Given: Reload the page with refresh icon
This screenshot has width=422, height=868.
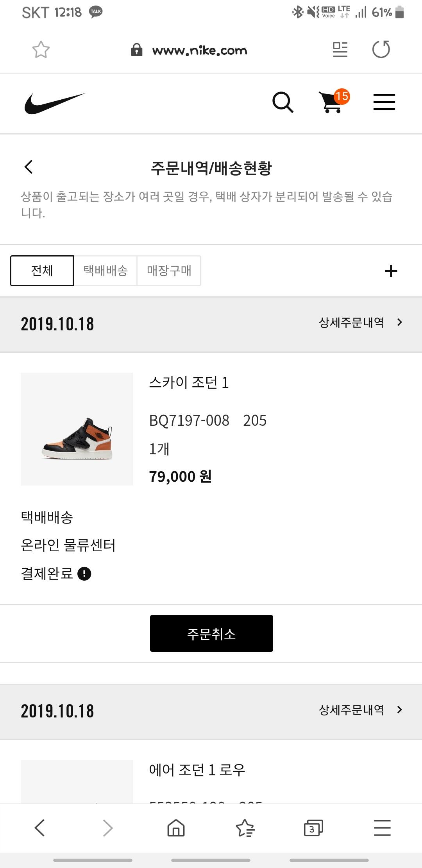Looking at the screenshot, I should coord(381,49).
